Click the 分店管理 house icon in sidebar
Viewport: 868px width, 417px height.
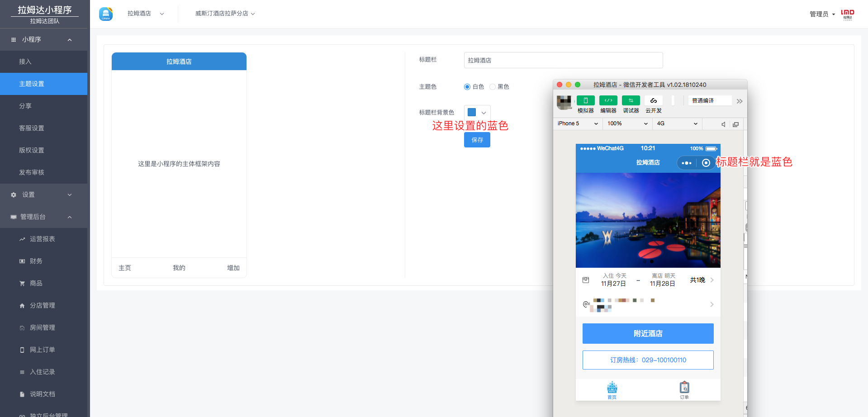point(22,306)
